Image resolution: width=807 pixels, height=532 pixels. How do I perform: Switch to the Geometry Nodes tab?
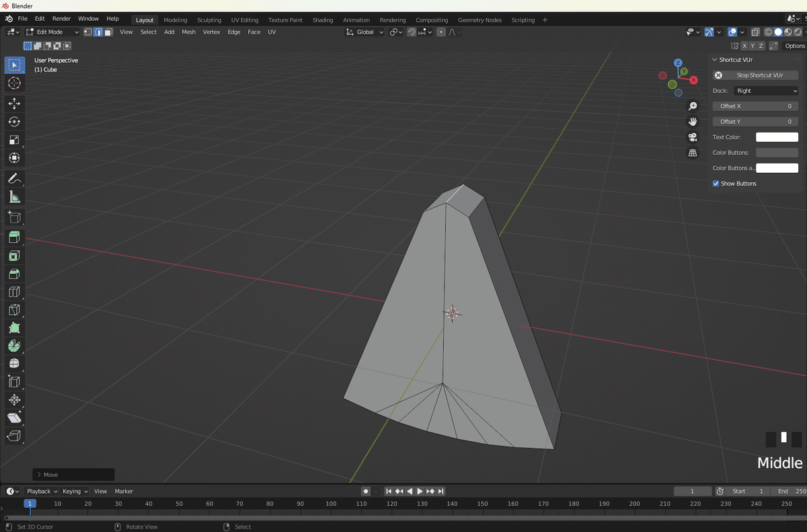479,20
